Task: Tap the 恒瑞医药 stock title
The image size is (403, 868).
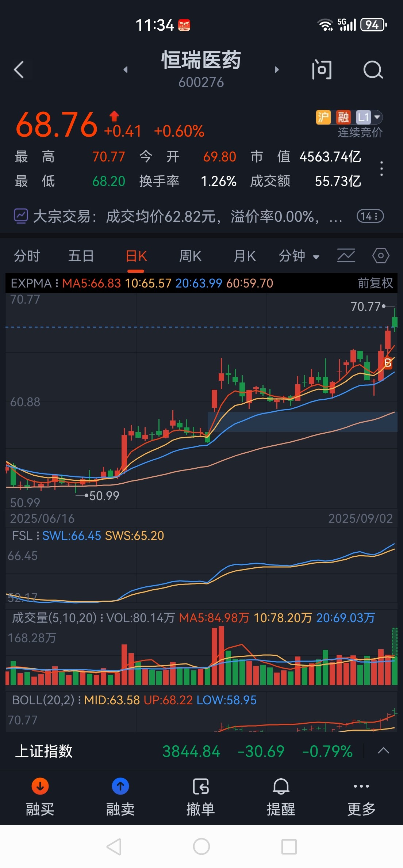Action: click(x=201, y=60)
